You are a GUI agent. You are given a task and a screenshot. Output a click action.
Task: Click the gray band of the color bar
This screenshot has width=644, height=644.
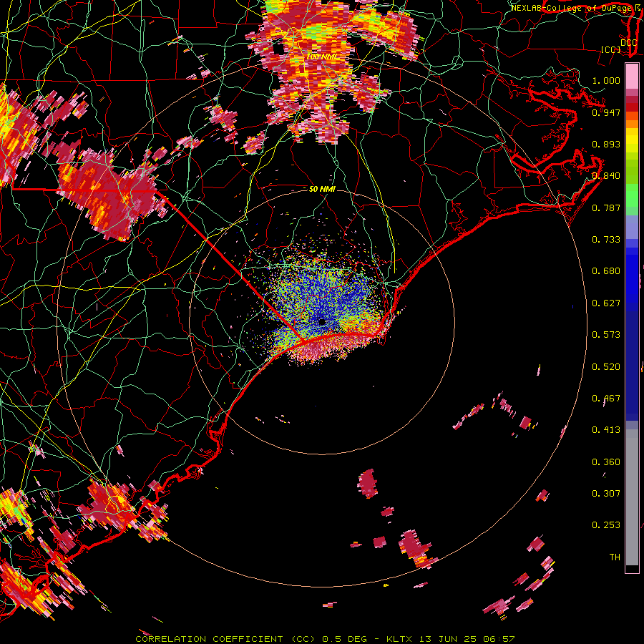point(632,497)
